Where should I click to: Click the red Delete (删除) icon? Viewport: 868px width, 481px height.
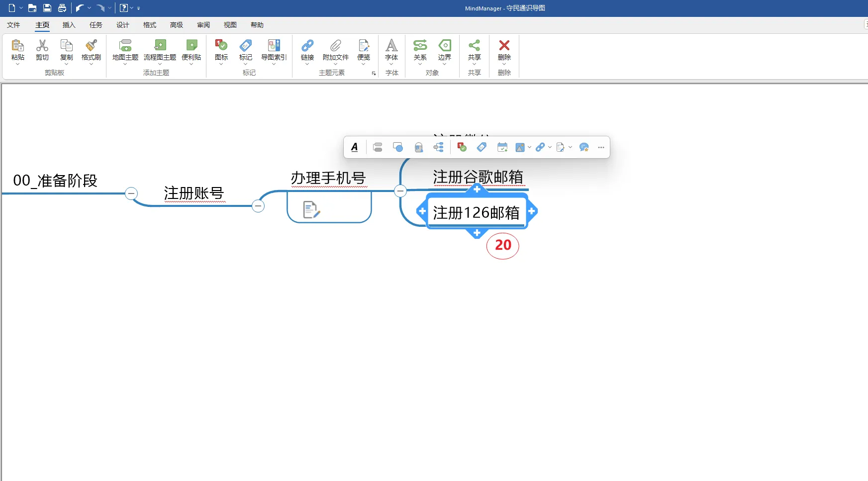point(504,45)
